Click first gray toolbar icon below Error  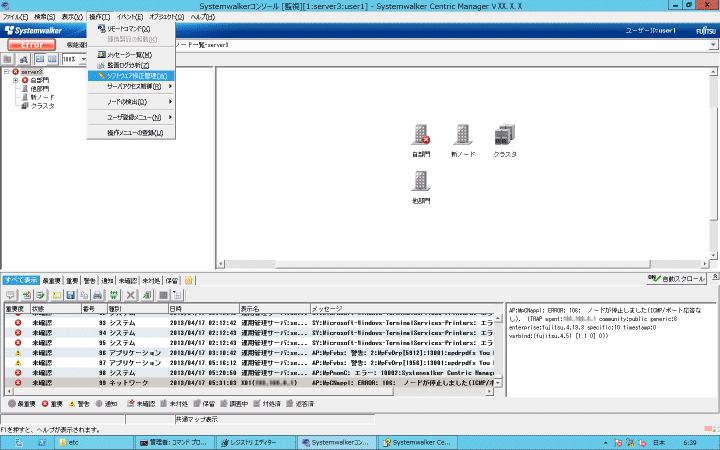tap(8, 59)
